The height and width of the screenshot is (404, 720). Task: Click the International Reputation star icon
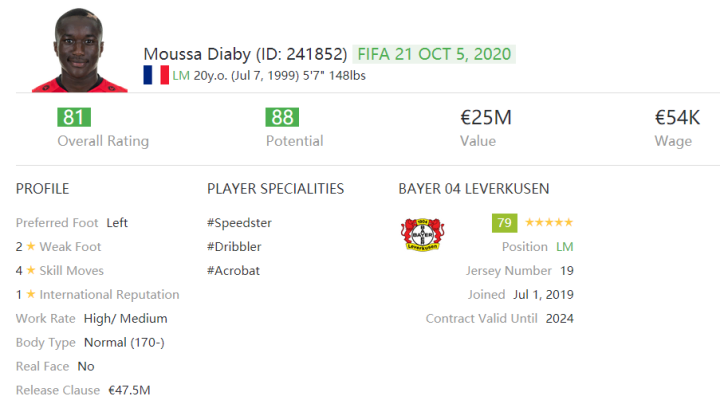pyautogui.click(x=31, y=295)
